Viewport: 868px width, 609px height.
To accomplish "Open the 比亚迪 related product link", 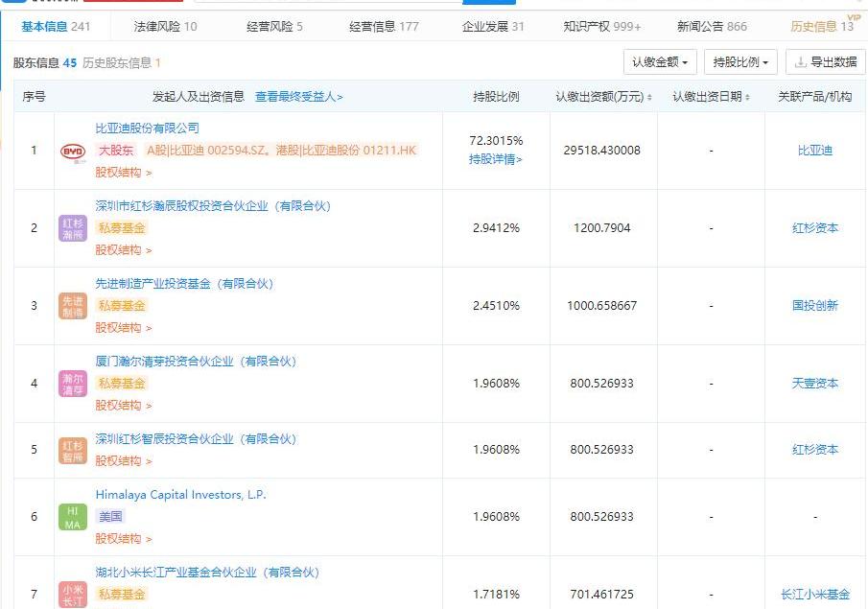I will (x=815, y=150).
